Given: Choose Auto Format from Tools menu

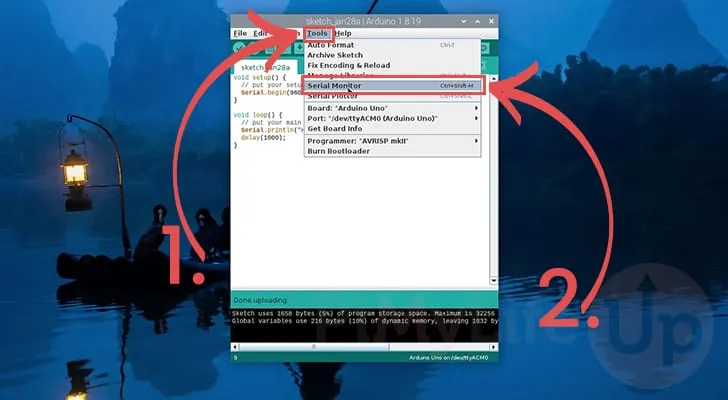Looking at the screenshot, I should point(392,45).
